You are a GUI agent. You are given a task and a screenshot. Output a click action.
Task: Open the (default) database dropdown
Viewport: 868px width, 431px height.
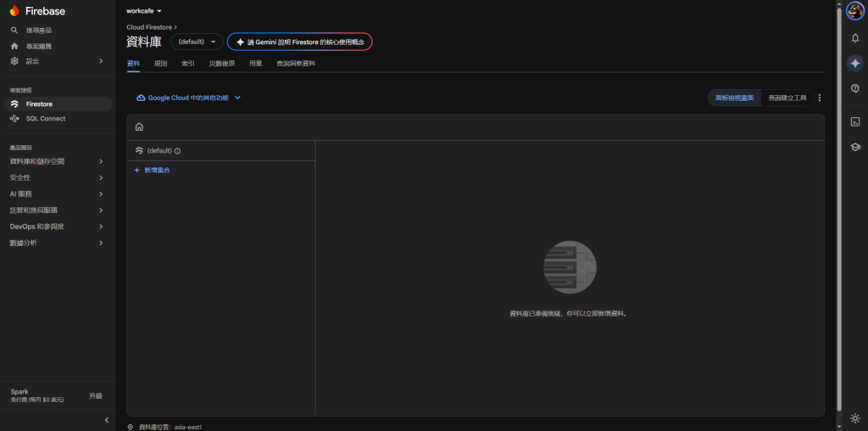pyautogui.click(x=197, y=42)
